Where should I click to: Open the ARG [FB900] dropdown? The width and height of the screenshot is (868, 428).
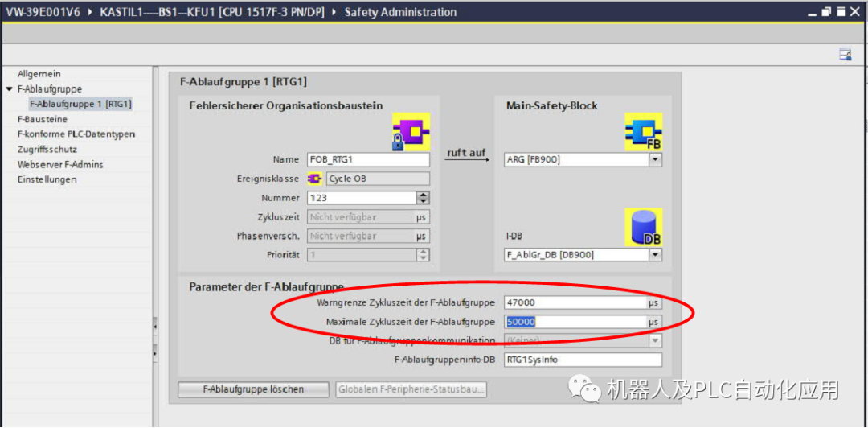pos(656,159)
